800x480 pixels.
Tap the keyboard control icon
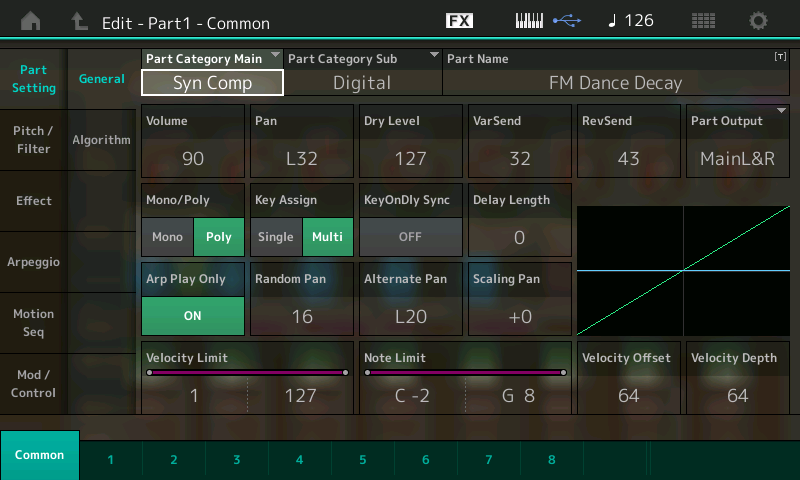(529, 21)
